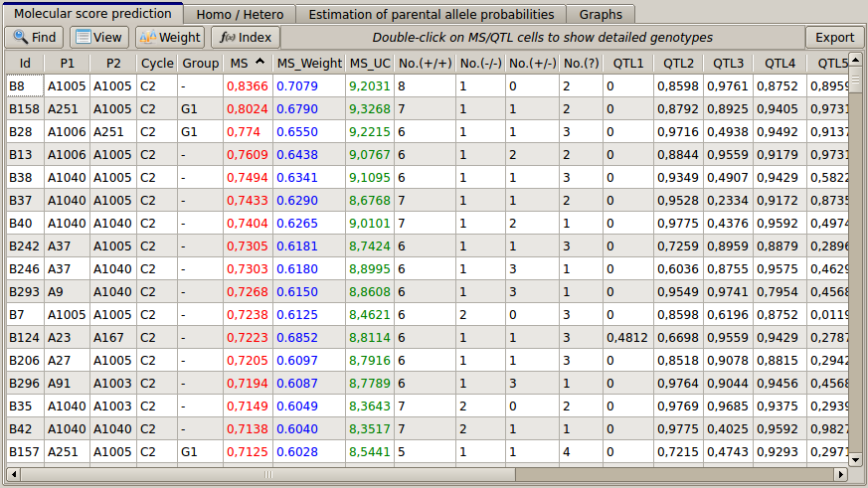868x488 pixels.
Task: Click MS_UC value 8,5441
Action: [370, 451]
